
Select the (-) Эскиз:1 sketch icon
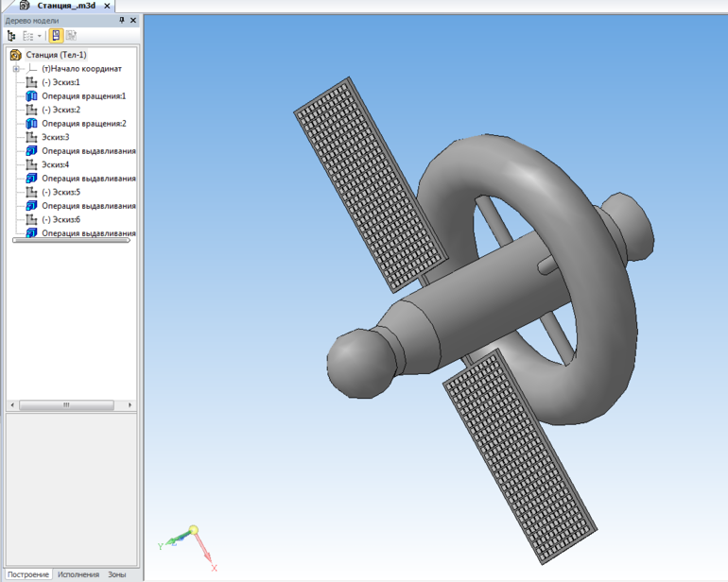pos(31,82)
